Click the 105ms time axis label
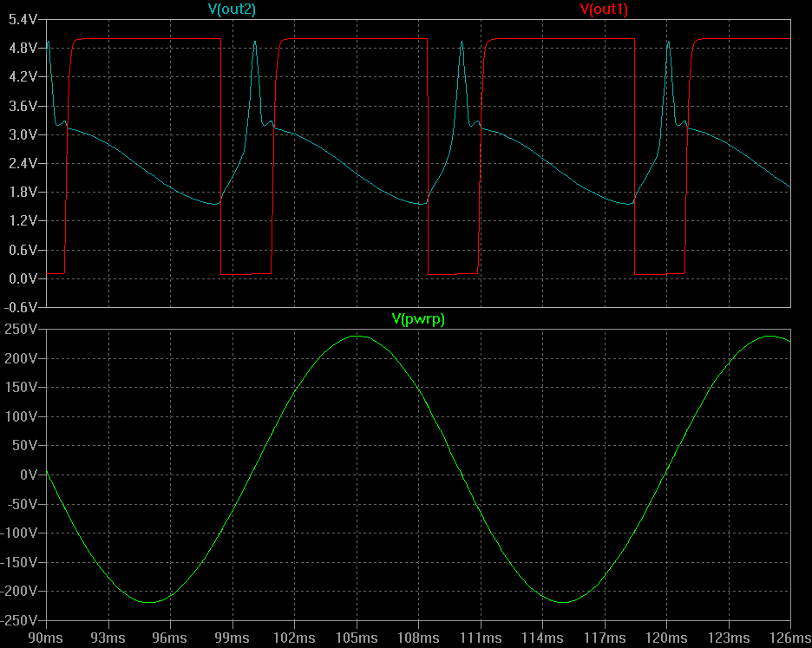The image size is (812, 648). click(357, 638)
